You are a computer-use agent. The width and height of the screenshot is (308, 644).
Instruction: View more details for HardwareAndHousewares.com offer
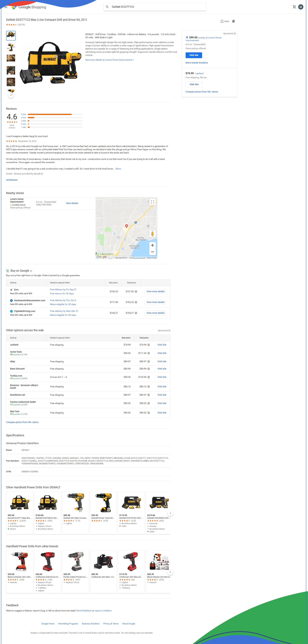[155, 302]
